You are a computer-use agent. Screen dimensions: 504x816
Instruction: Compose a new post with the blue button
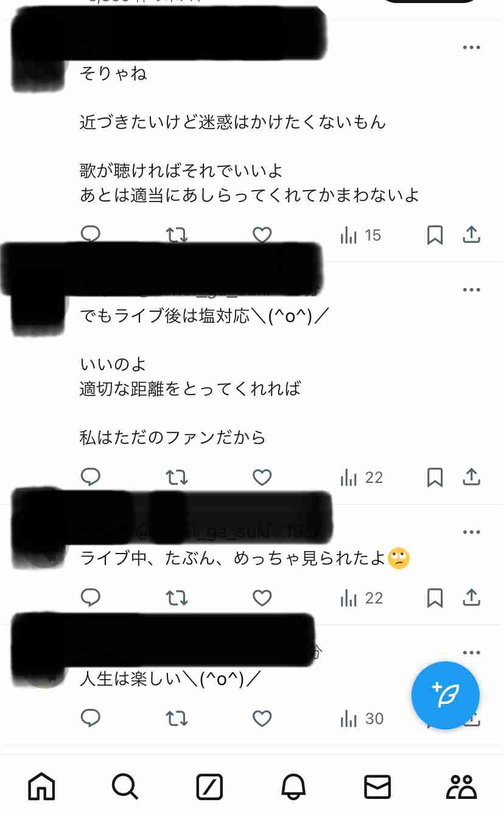446,695
